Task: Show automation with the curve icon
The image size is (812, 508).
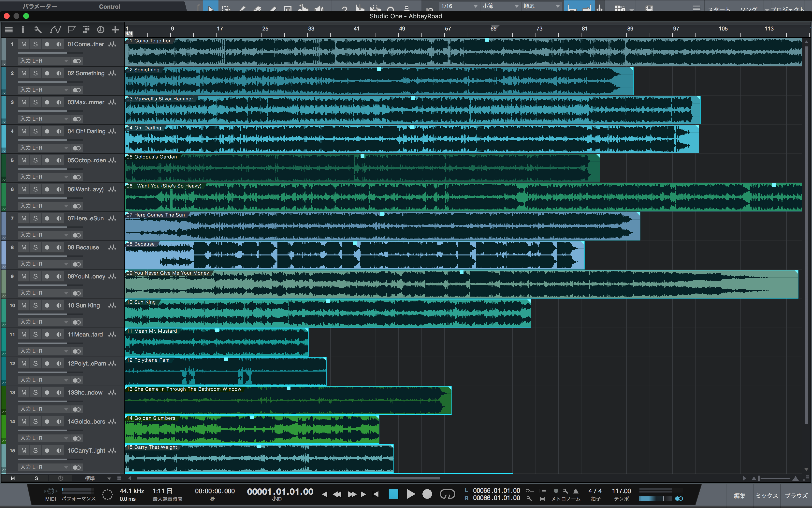Action: (x=55, y=30)
